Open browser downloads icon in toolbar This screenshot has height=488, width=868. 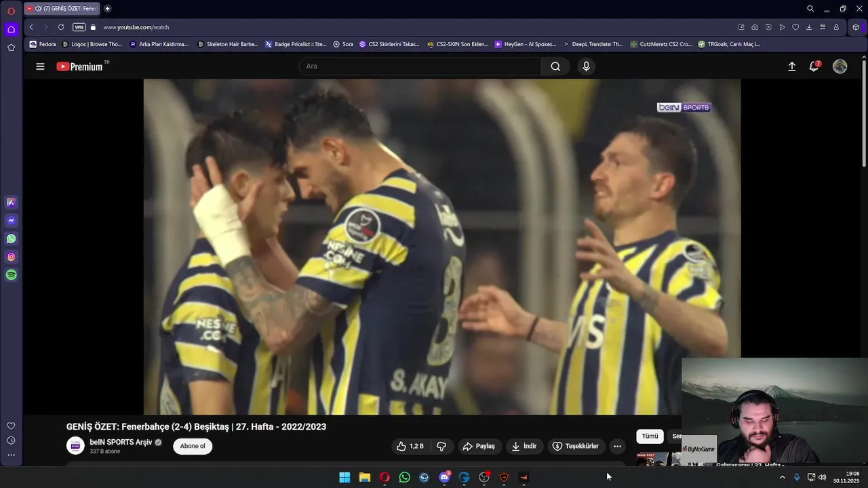[809, 27]
